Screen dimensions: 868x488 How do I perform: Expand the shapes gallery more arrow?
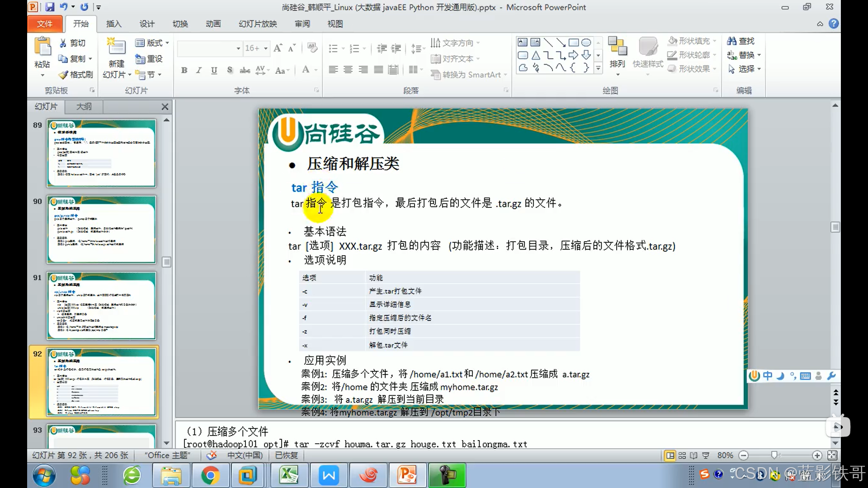598,68
